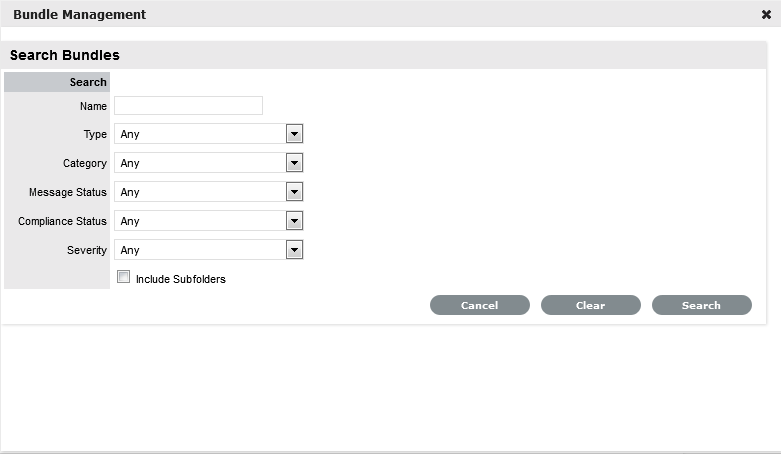The width and height of the screenshot is (781, 454).
Task: Click the 'Search Bundles' panel heading
Action: [x=65, y=56]
